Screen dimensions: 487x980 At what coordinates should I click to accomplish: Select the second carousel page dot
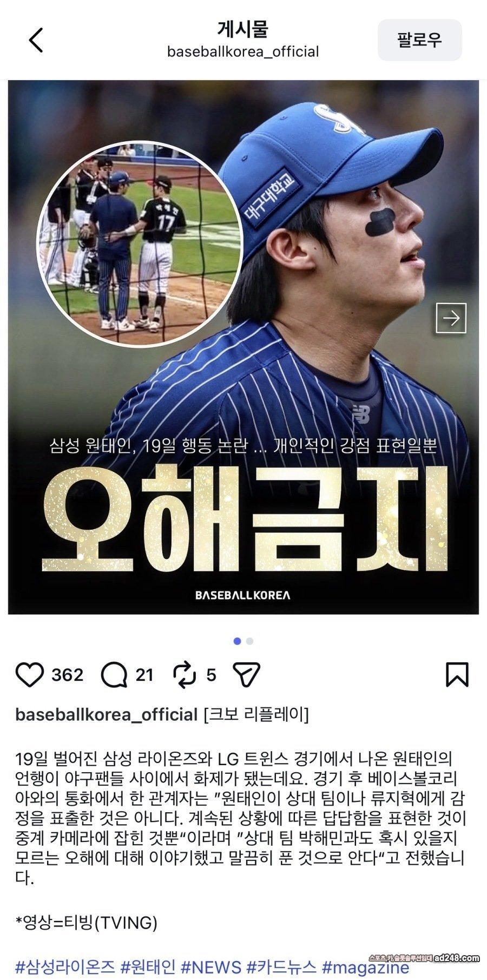point(249,641)
